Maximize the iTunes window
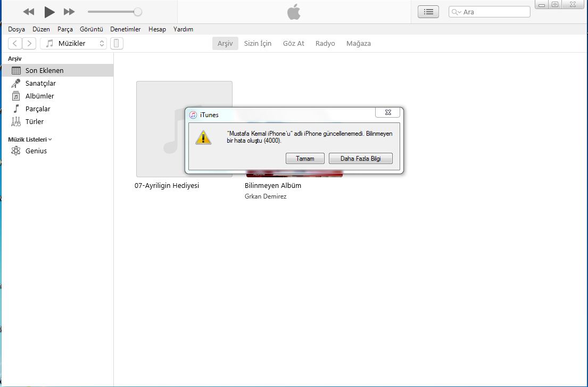Viewport: 588px width, 387px height. tap(556, 4)
